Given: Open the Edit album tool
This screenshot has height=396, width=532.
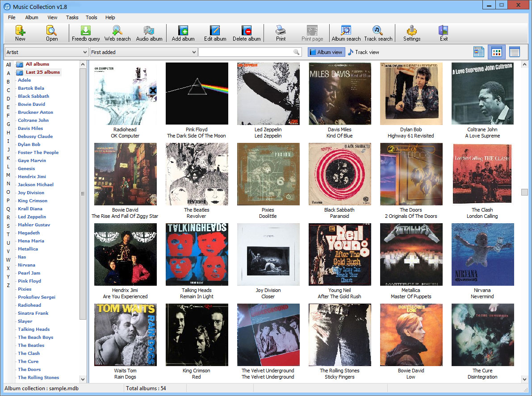Looking at the screenshot, I should (x=215, y=33).
